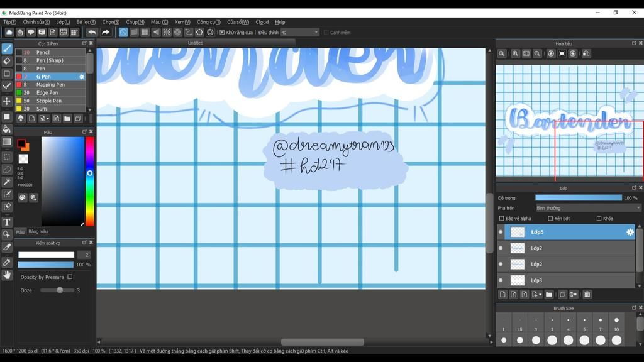Select the Edge Pen brush
Image resolution: width=644 pixels, height=362 pixels.
50,93
